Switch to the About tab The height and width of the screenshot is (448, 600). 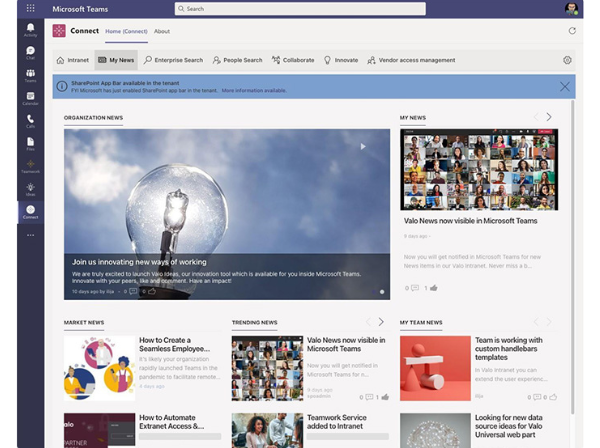[162, 31]
